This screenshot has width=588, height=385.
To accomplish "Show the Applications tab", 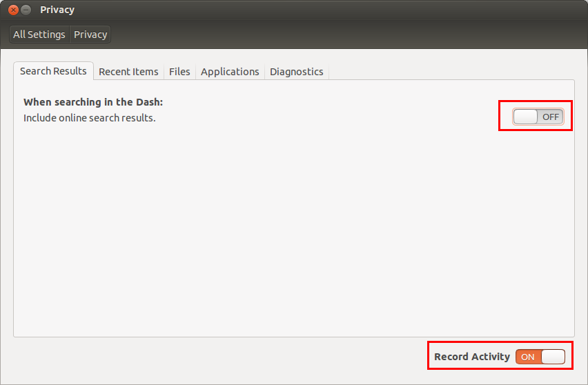I will [230, 72].
